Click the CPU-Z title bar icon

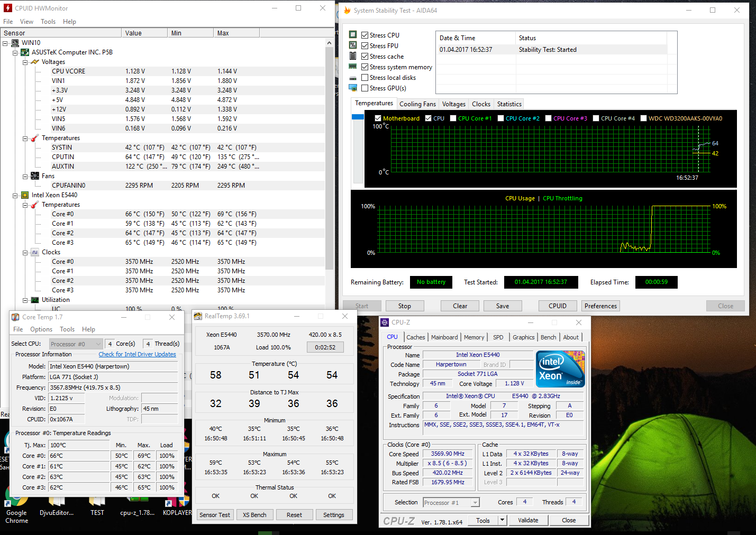point(385,322)
